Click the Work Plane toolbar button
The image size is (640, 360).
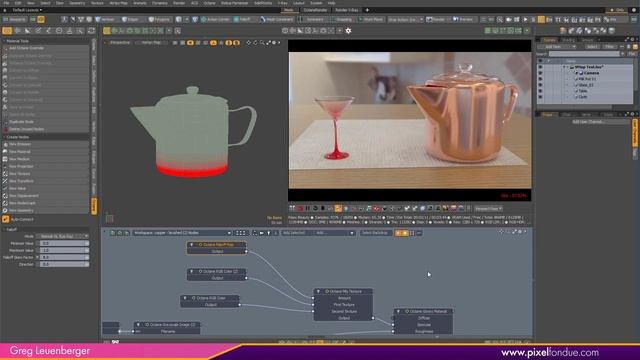tap(371, 19)
